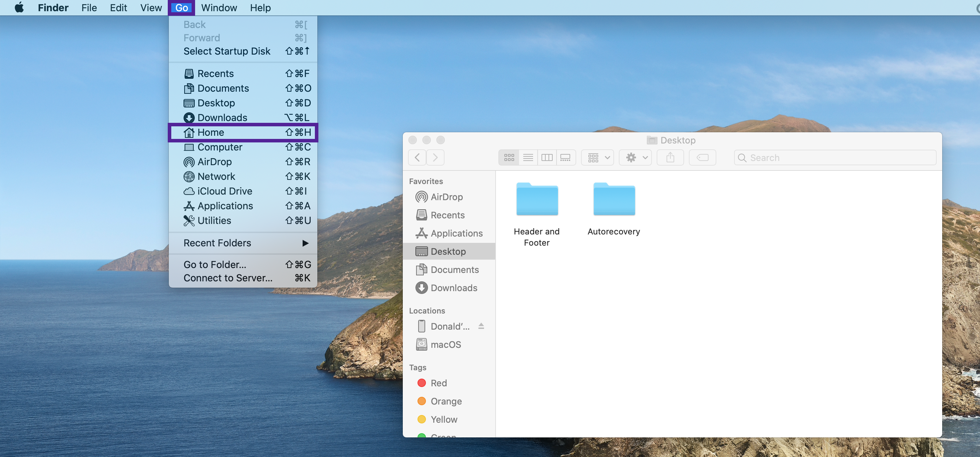Select macOS disk in sidebar
This screenshot has width=980, height=457.
coord(449,344)
